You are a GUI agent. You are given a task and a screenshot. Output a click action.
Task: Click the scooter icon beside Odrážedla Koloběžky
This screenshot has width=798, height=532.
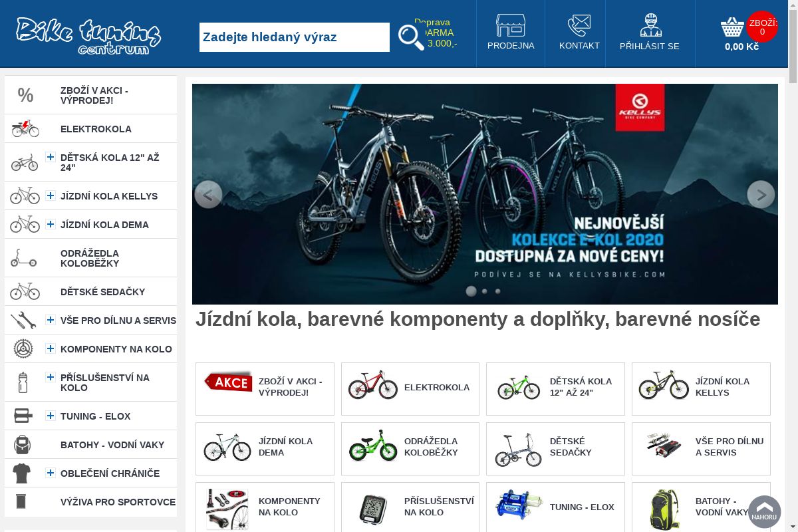pos(24,258)
